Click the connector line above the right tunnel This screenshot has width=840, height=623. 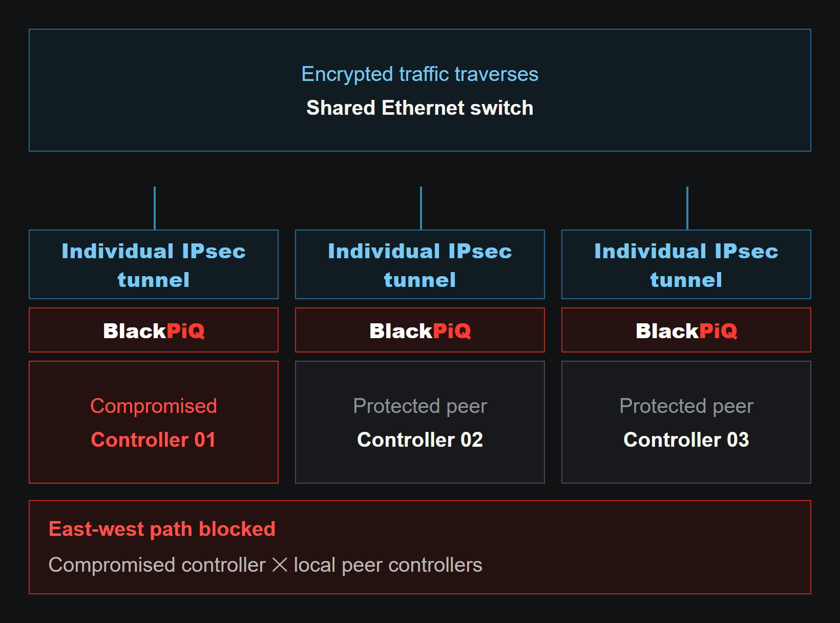click(x=687, y=208)
